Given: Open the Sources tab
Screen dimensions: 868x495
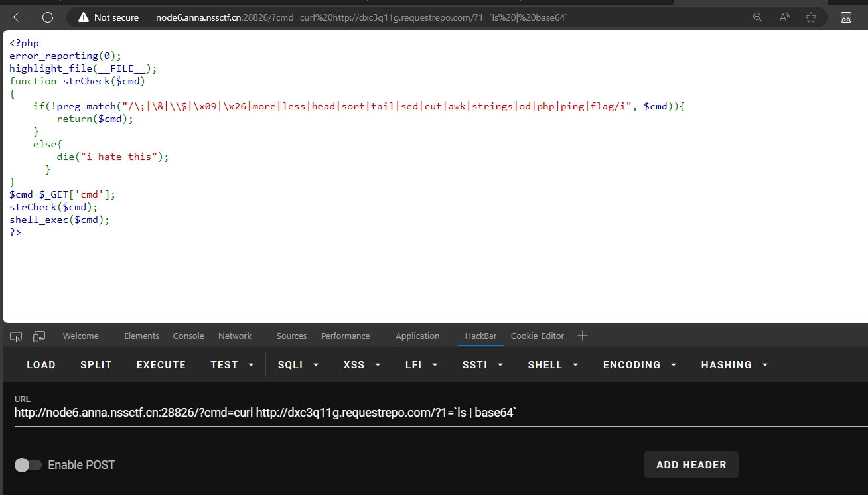Looking at the screenshot, I should point(291,336).
